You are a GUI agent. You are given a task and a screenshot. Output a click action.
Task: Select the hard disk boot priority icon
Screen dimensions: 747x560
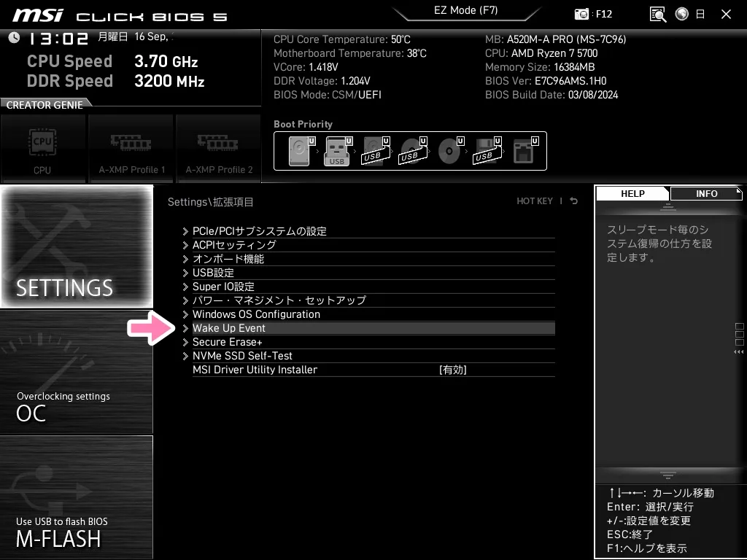[301, 150]
